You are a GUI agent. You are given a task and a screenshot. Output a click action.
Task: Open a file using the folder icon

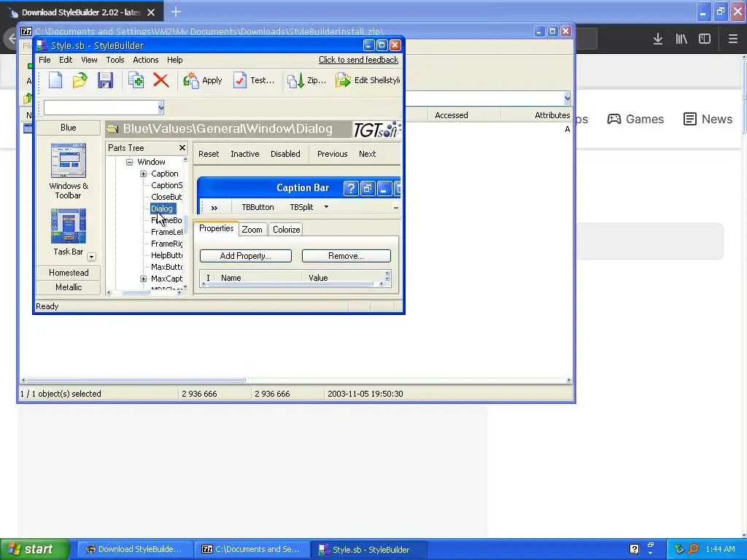pos(80,80)
